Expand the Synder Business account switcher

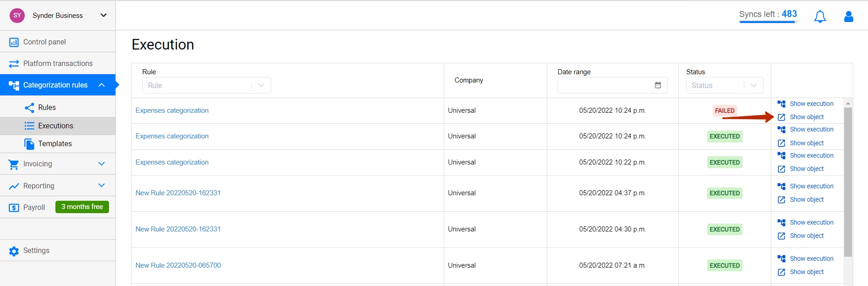click(x=104, y=15)
